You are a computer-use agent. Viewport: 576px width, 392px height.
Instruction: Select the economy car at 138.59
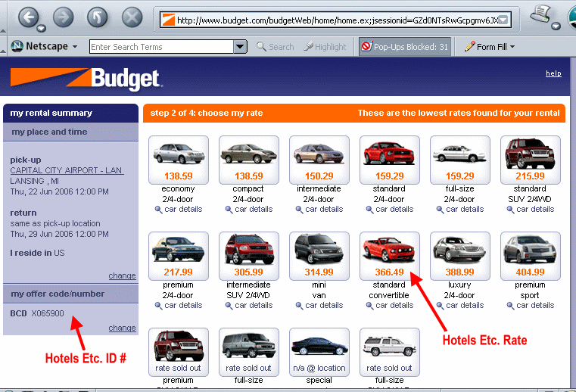pyautogui.click(x=179, y=160)
